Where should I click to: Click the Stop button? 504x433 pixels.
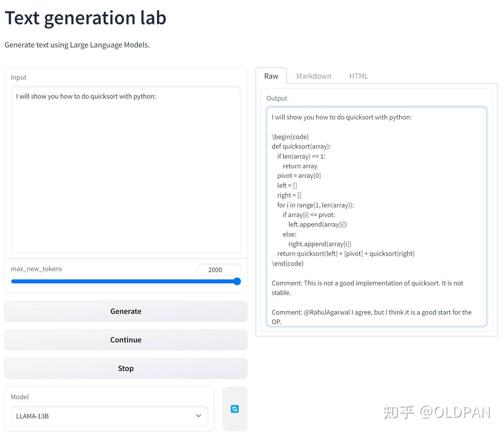pos(126,368)
